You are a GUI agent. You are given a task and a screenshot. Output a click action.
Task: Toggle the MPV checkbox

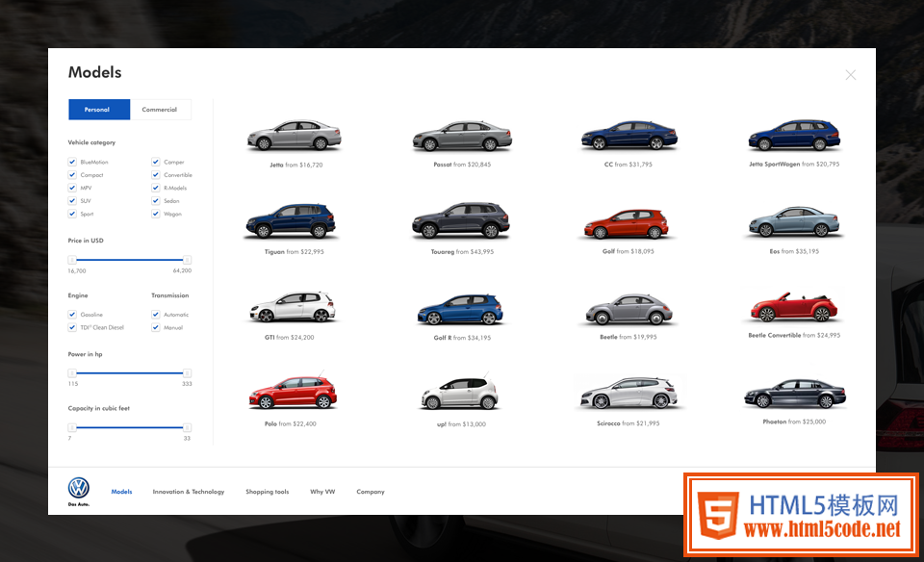(72, 188)
